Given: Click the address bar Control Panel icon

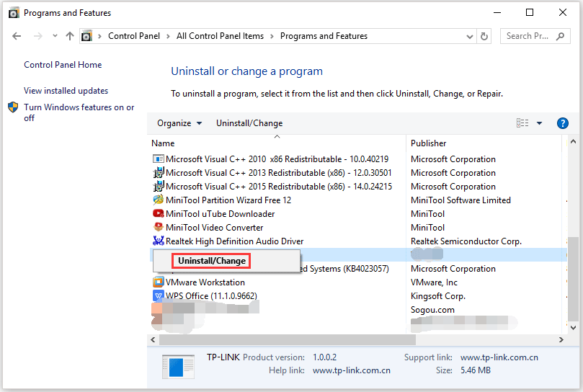Looking at the screenshot, I should pos(86,36).
